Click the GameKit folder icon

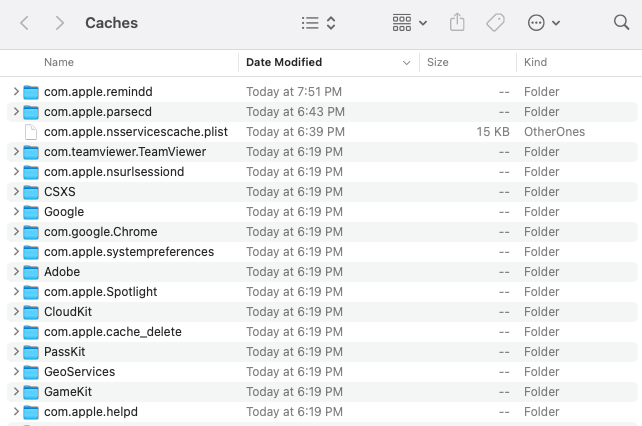(31, 393)
